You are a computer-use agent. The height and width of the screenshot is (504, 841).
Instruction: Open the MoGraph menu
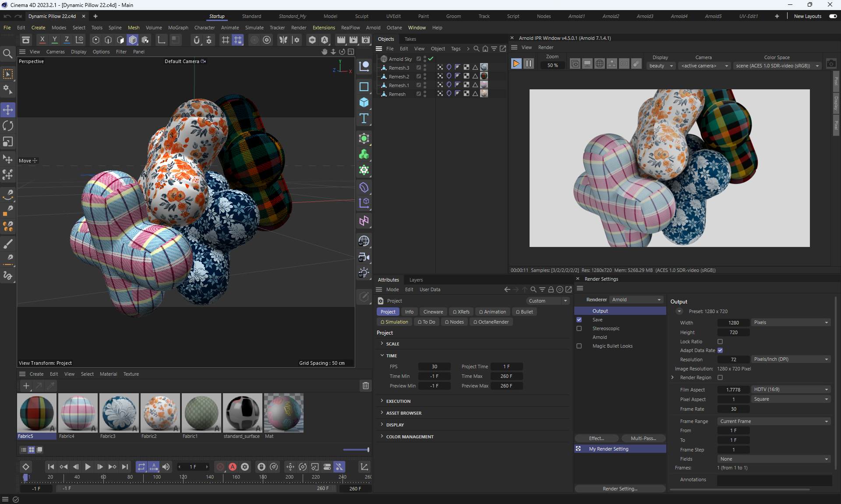[178, 28]
